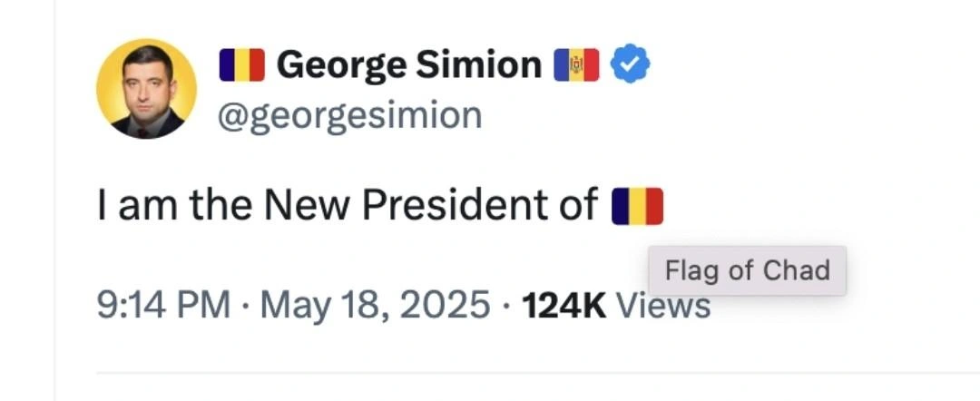Click the Moldova flag after the display name
Screen dimensions: 980x401
[x=576, y=65]
